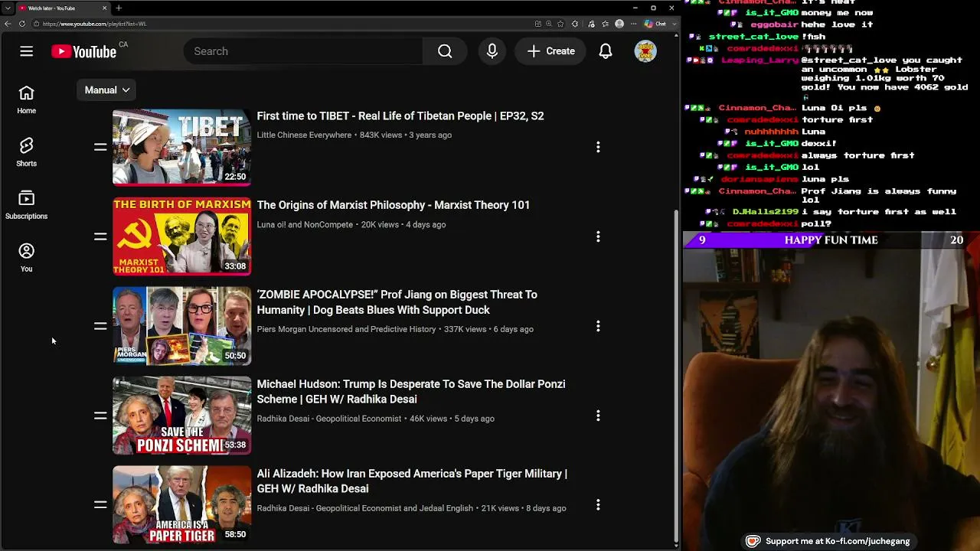Visit the Radhika Desai and Jedaal English channel

coord(365,508)
